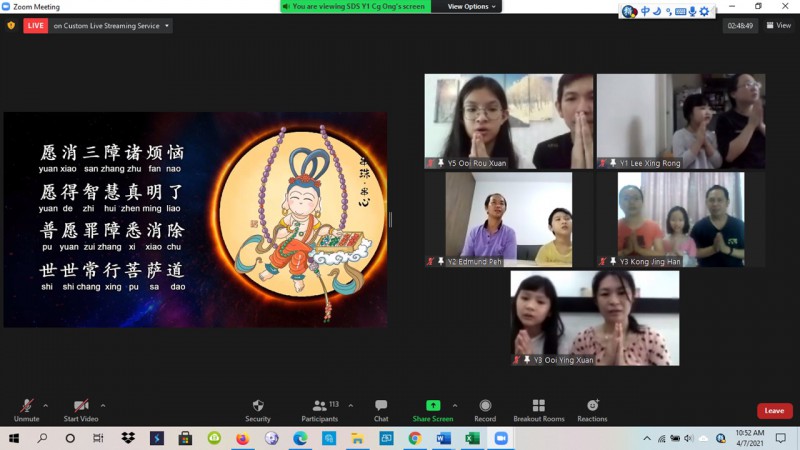The width and height of the screenshot is (800, 450).
Task: Click the red Leave button
Action: click(x=774, y=411)
